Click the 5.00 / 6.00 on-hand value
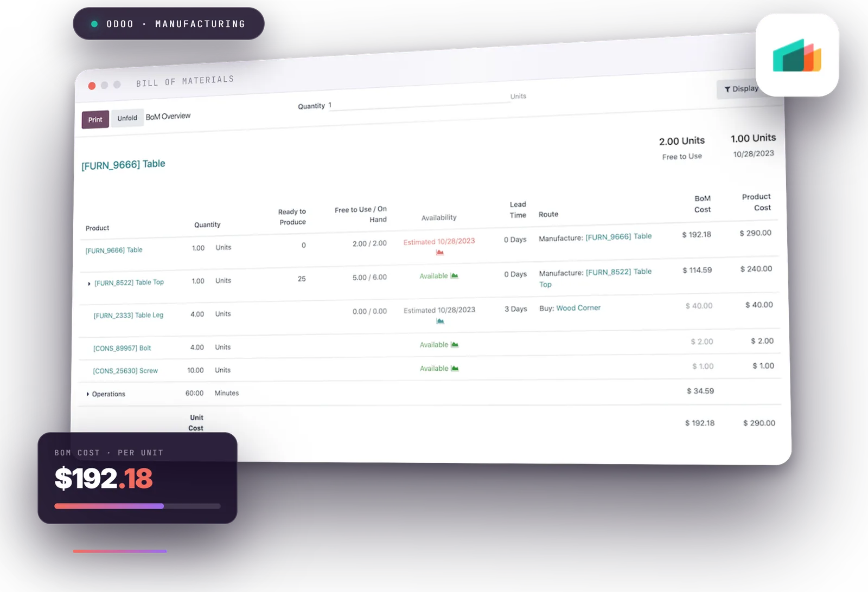This screenshot has height=592, width=868. pyautogui.click(x=369, y=278)
